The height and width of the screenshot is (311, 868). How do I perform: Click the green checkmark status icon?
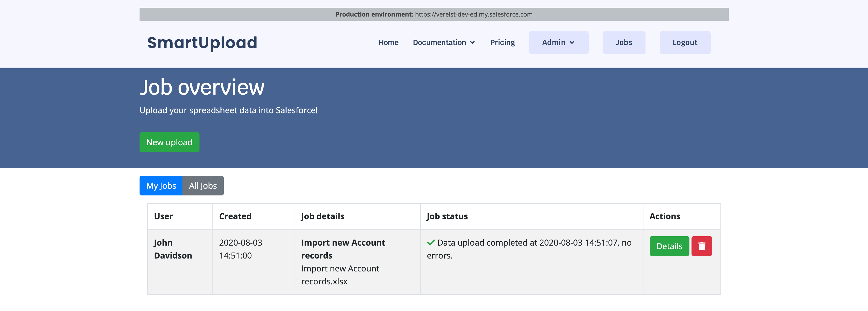431,242
